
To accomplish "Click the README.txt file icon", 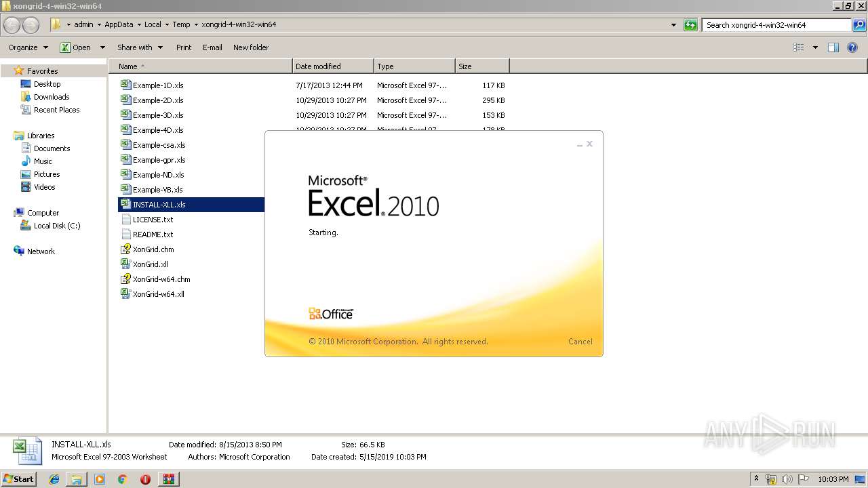I will [x=125, y=234].
